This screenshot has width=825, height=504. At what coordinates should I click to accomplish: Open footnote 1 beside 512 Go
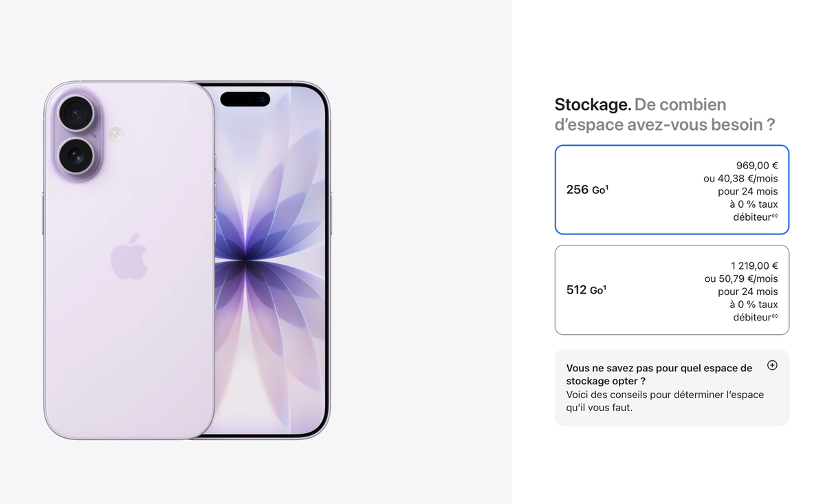coord(605,287)
